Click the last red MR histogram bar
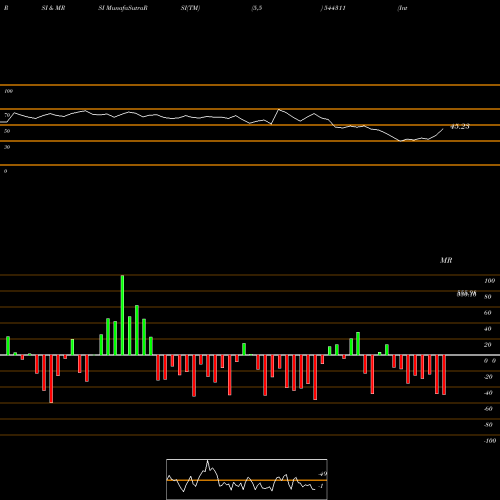This screenshot has width=500, height=500. coord(444,375)
